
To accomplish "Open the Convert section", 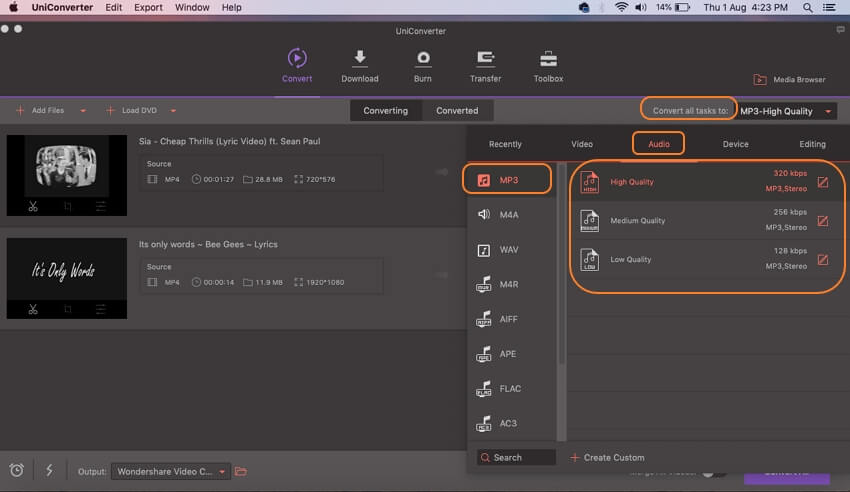I will pos(297,66).
